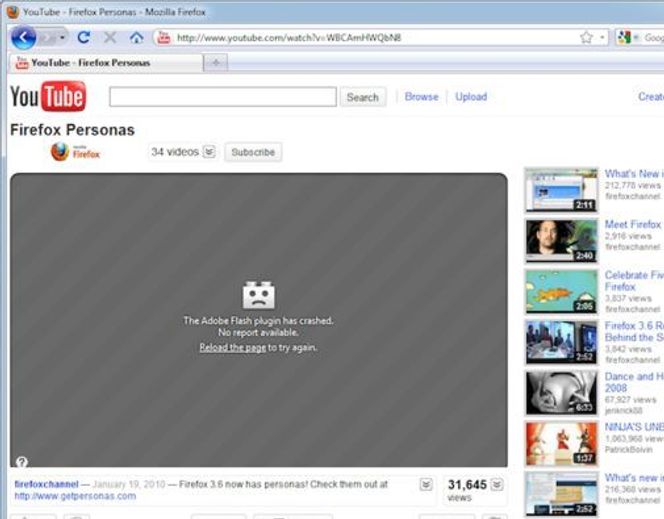The width and height of the screenshot is (664, 519).
Task: Click the Create account link at top right
Action: tap(651, 97)
